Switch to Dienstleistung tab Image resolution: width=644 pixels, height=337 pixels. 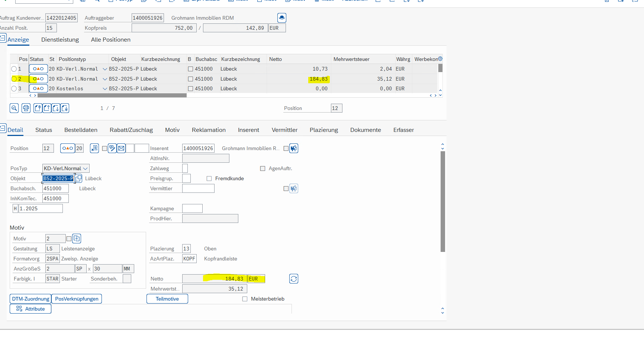[x=60, y=39]
